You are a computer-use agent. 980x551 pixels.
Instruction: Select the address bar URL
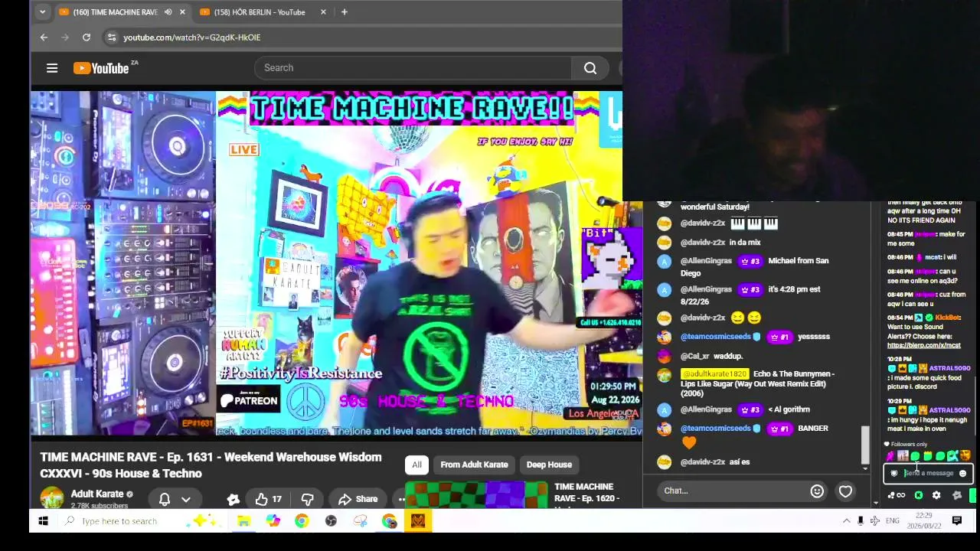pyautogui.click(x=192, y=37)
